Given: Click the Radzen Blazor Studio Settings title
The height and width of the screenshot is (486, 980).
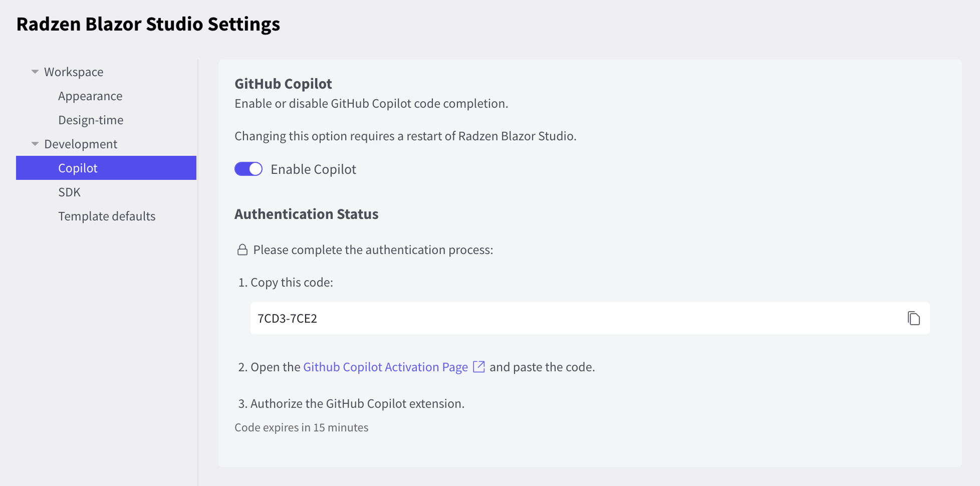Looking at the screenshot, I should (x=148, y=24).
